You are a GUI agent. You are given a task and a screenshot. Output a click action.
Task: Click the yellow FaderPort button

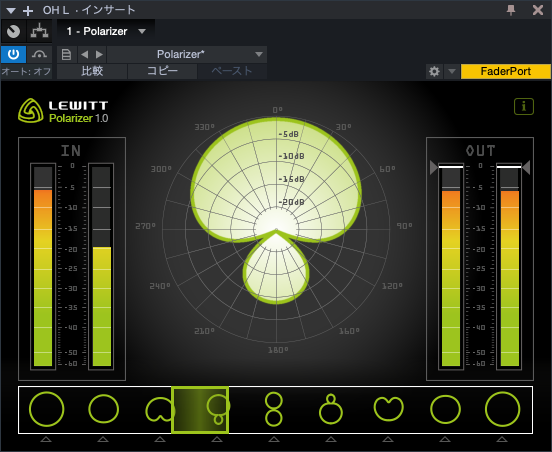pyautogui.click(x=506, y=71)
